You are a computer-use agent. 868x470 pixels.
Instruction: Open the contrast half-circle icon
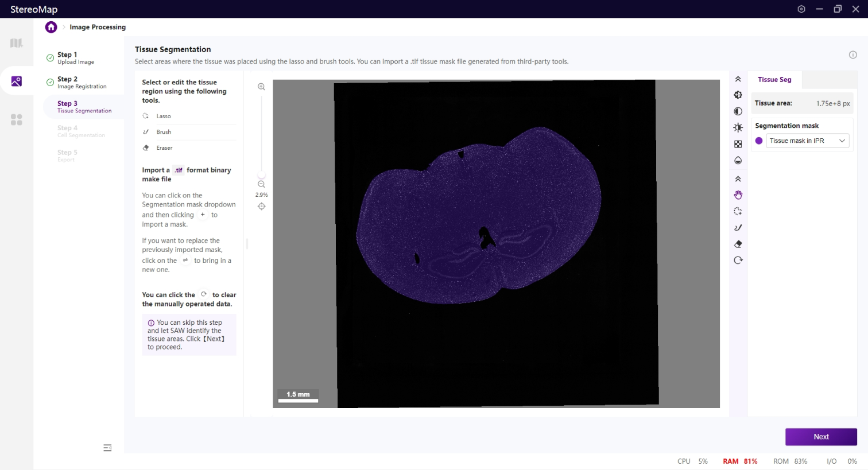point(738,111)
